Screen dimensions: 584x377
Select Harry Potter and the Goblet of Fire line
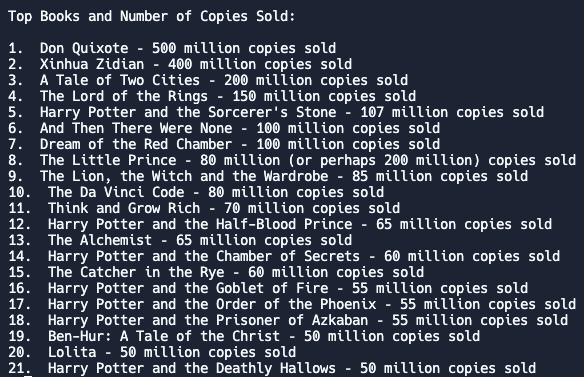coord(268,289)
